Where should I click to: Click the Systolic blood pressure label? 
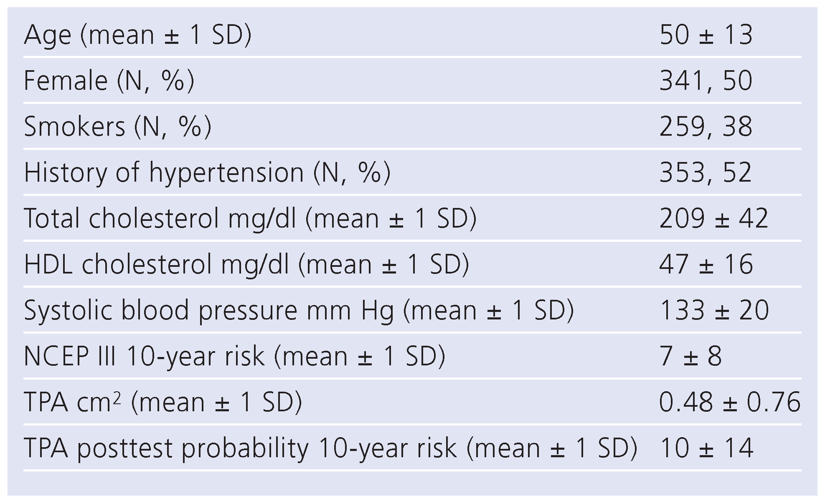[x=299, y=310]
